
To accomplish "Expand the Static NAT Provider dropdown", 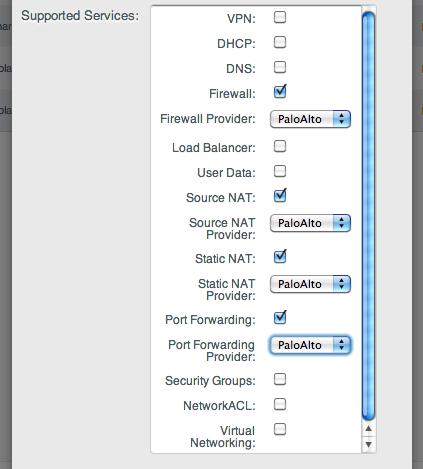I will click(x=310, y=284).
